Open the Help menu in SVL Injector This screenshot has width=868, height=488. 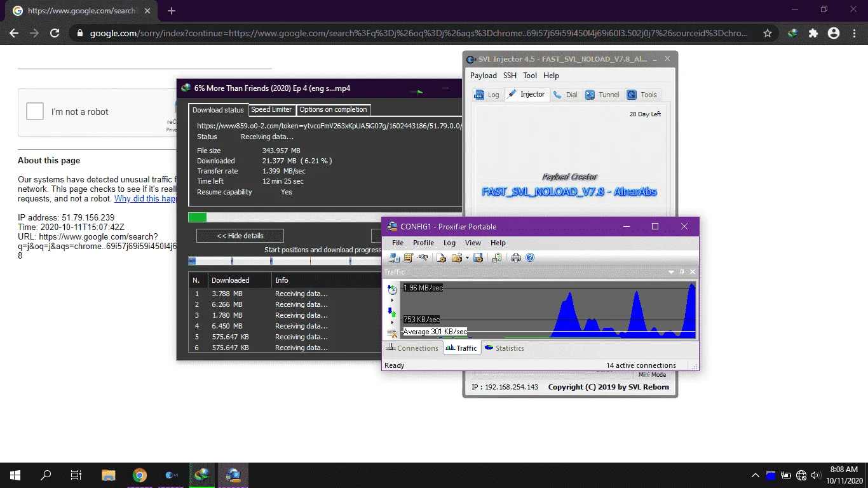551,76
